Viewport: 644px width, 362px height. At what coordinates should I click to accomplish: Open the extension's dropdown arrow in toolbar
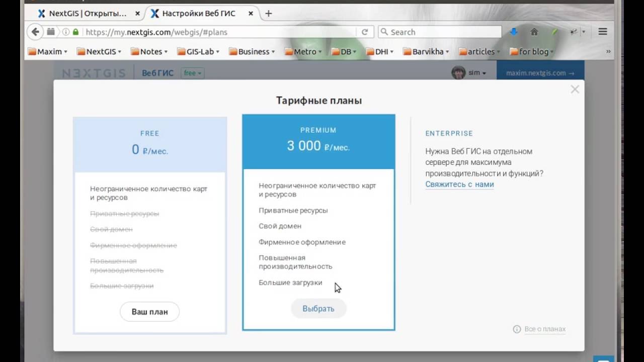(584, 32)
